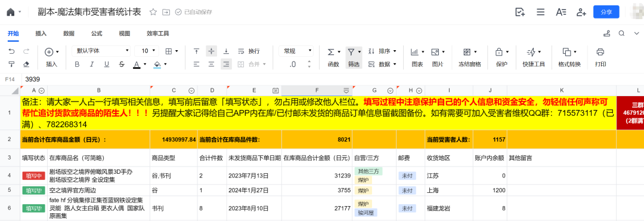
Task: Click the move to folder icon
Action: 166,12
